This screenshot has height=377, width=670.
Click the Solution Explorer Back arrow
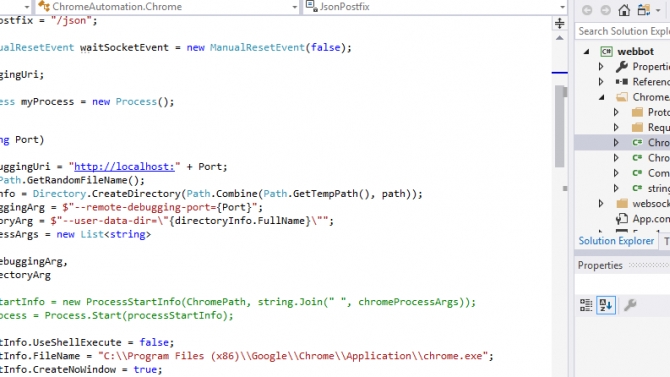(x=587, y=10)
